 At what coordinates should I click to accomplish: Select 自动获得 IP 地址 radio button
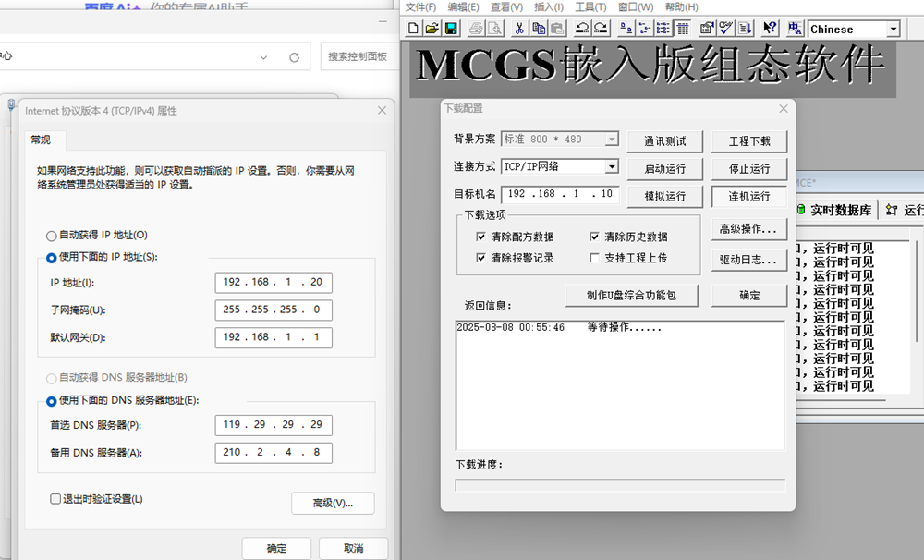coord(51,236)
